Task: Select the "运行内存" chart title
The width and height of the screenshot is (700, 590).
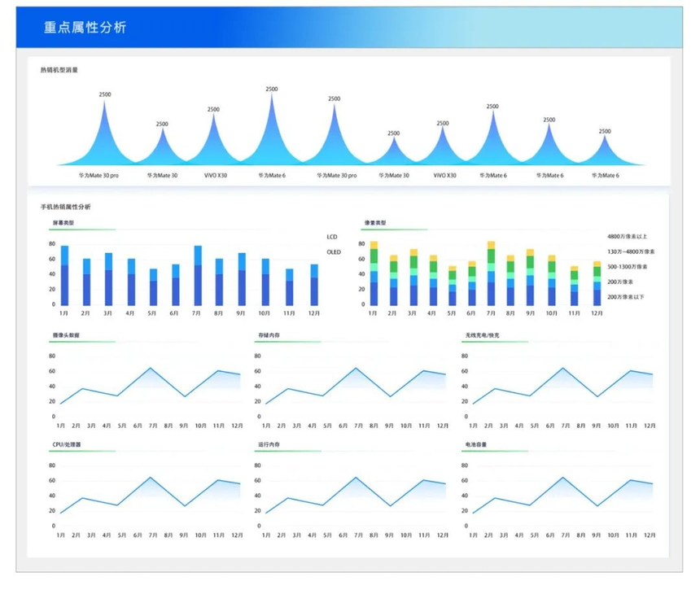Action: point(269,444)
